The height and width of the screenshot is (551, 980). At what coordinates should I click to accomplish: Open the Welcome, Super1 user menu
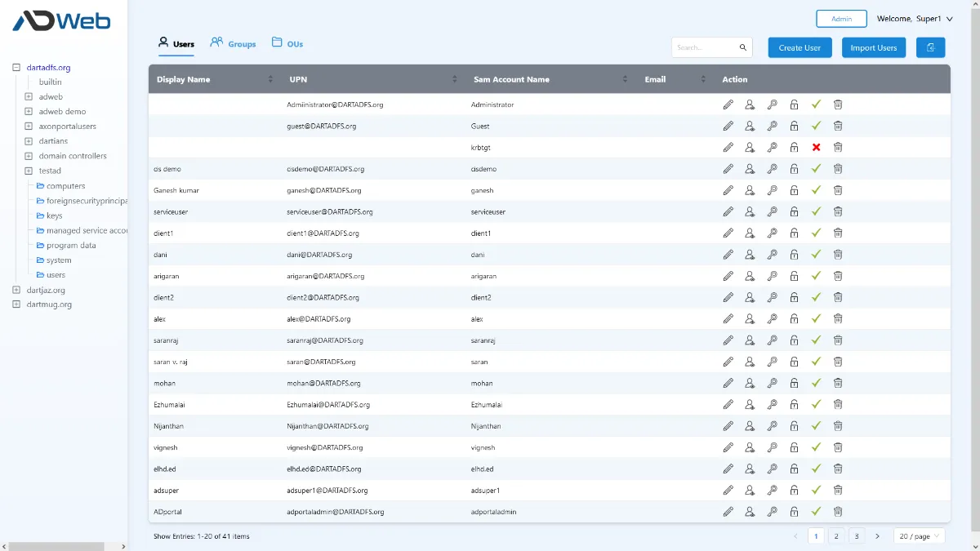click(x=915, y=19)
